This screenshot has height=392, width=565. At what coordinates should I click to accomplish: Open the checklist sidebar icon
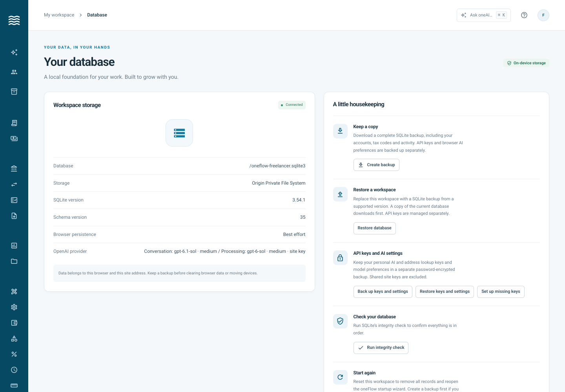pos(14,200)
